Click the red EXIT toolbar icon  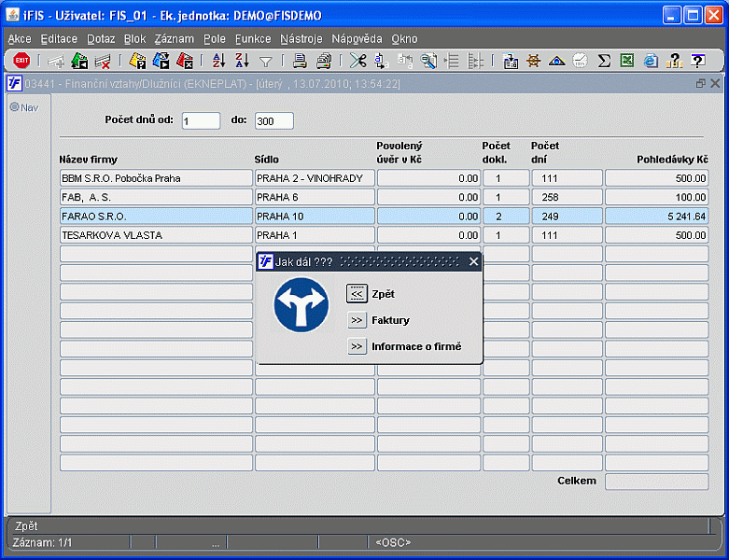[21, 61]
